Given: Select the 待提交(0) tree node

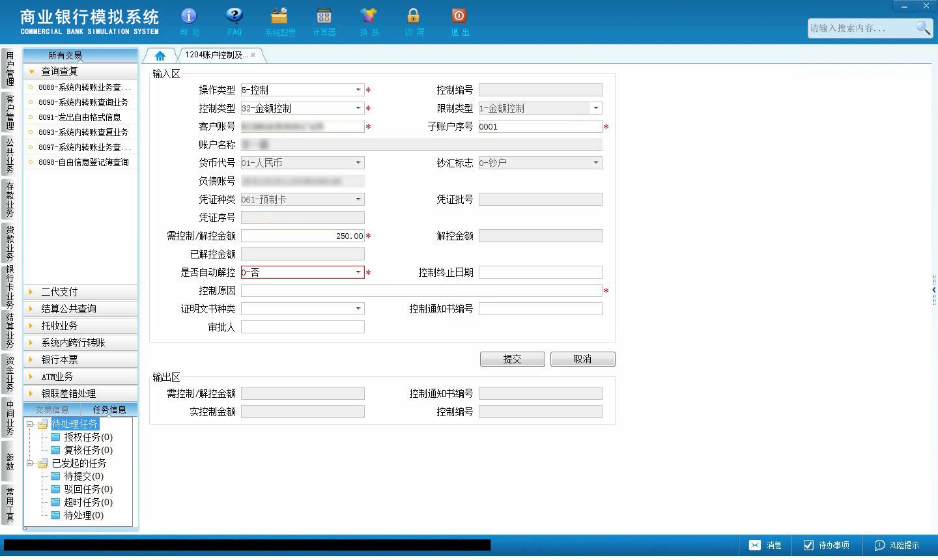Looking at the screenshot, I should pos(83,476).
